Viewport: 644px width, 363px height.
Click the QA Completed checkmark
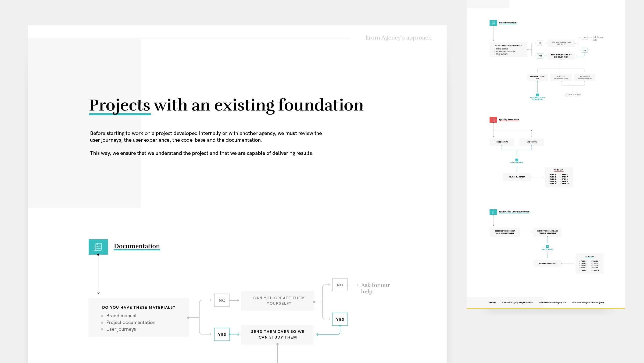517,160
